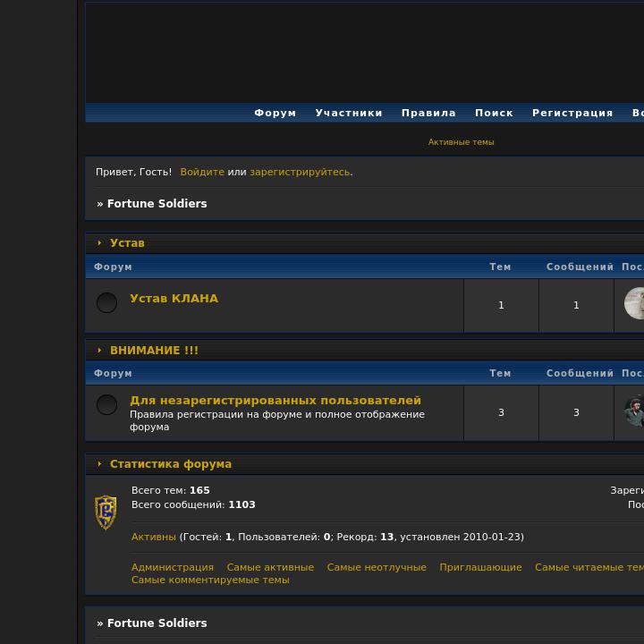Screen dimensions: 644x644
Task: Open the Самые читаемые темы link
Action: click(x=589, y=567)
